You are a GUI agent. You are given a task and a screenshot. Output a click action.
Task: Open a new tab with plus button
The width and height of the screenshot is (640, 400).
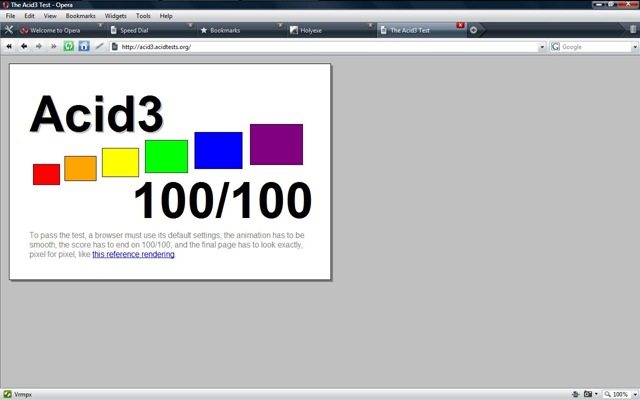[473, 30]
